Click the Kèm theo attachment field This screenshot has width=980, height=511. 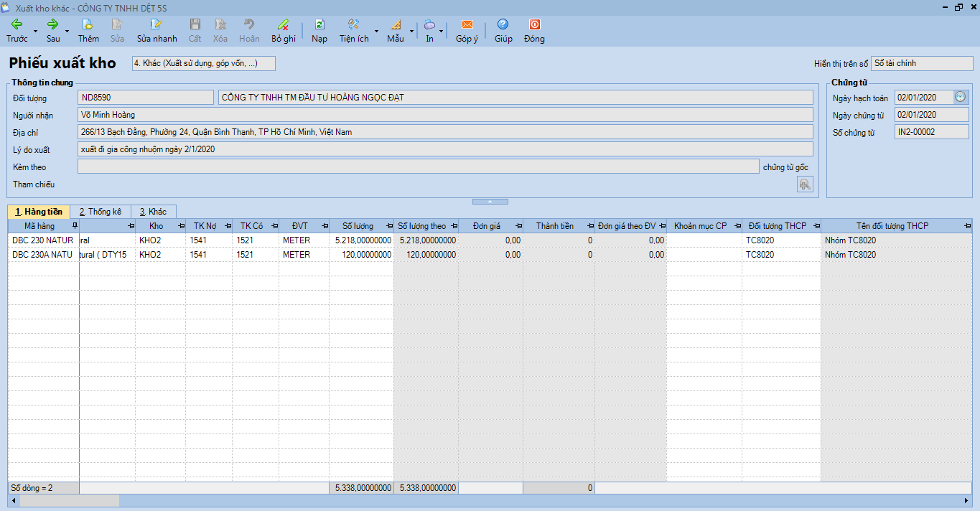tap(418, 167)
